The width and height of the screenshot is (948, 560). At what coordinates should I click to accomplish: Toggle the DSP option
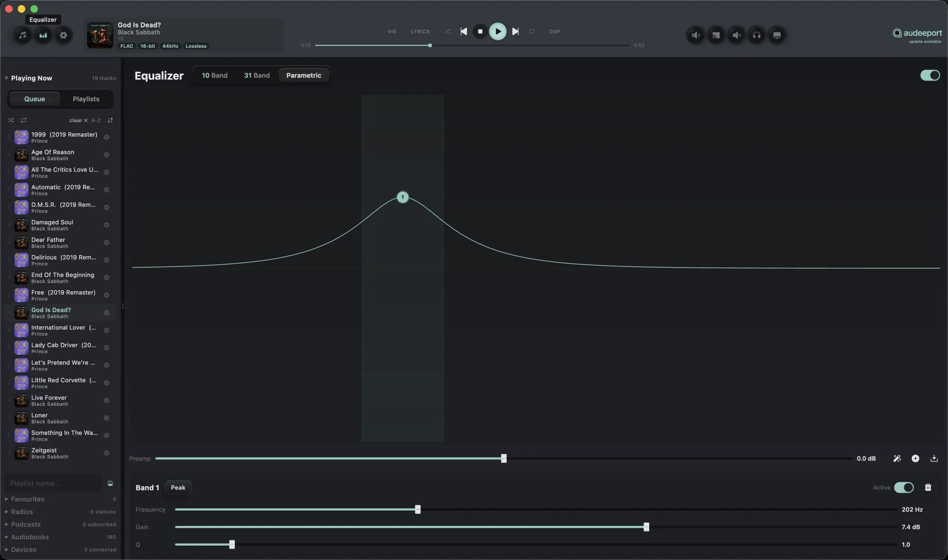(x=555, y=32)
